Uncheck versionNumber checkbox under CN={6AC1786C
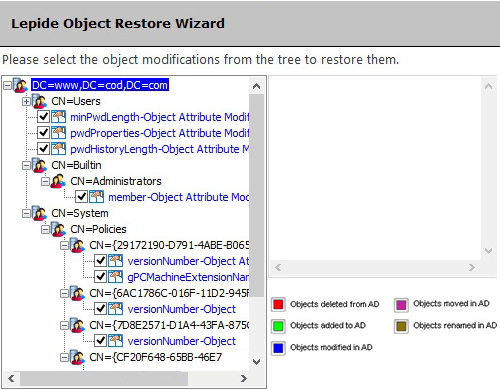Screen dimensions: 500x390 [x=100, y=309]
